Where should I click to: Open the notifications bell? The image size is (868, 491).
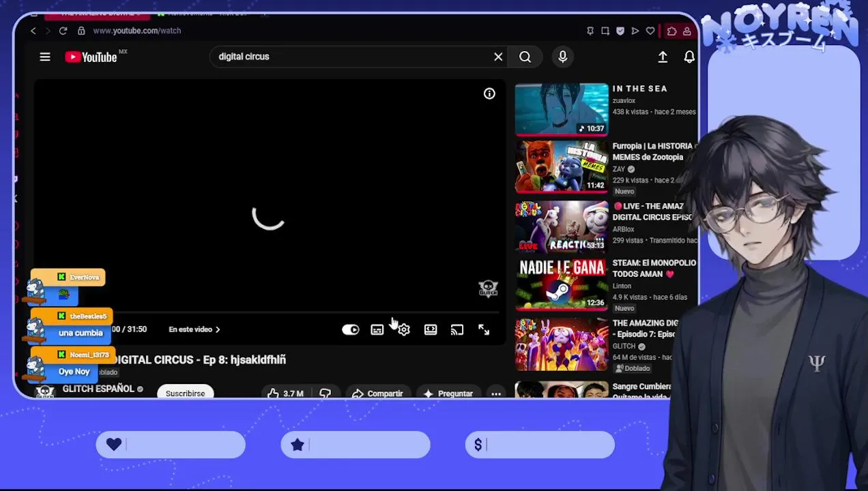click(x=689, y=57)
